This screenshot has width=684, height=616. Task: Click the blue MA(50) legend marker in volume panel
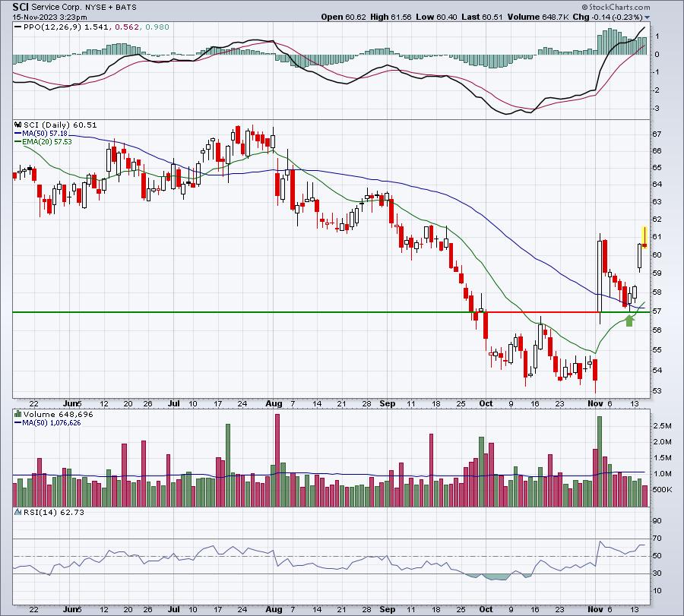pyautogui.click(x=18, y=422)
